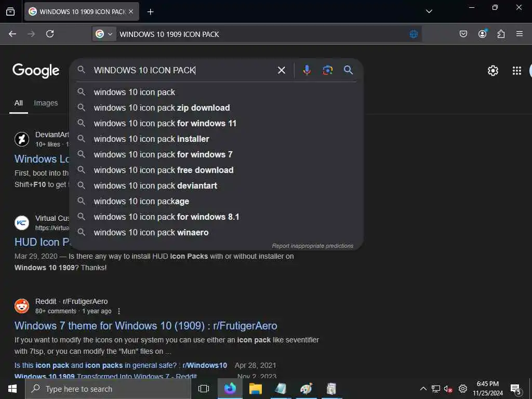Screen dimensions: 532x399
Task: Reload the current page
Action: [50, 34]
